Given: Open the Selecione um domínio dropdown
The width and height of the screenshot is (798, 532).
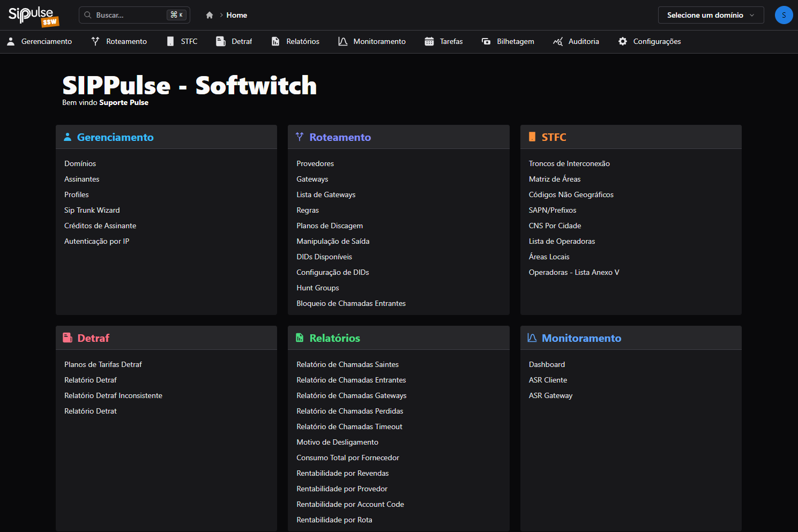Looking at the screenshot, I should click(x=711, y=15).
